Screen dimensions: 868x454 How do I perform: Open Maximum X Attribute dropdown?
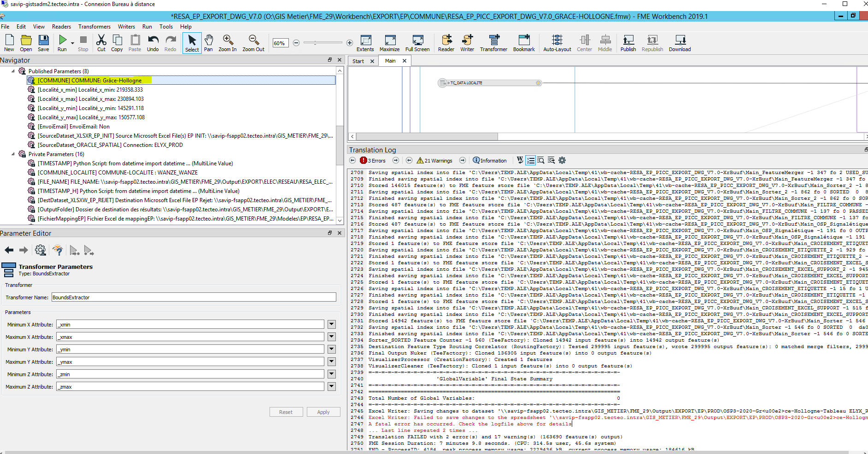(x=331, y=337)
